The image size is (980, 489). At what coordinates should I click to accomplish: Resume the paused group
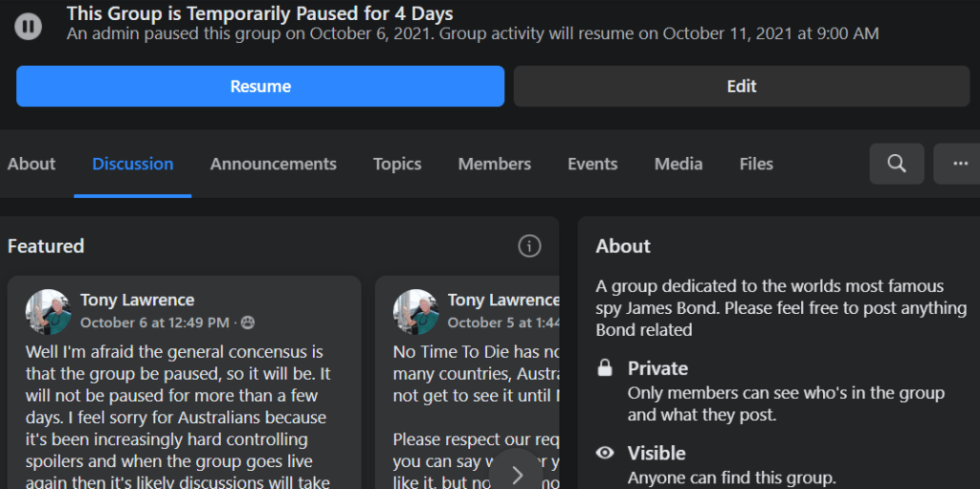tap(260, 86)
